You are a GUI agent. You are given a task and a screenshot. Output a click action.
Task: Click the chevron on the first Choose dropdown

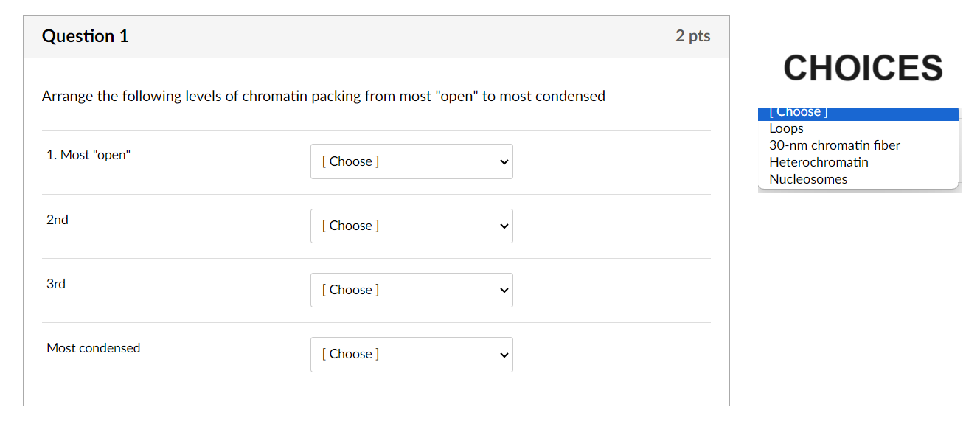503,161
